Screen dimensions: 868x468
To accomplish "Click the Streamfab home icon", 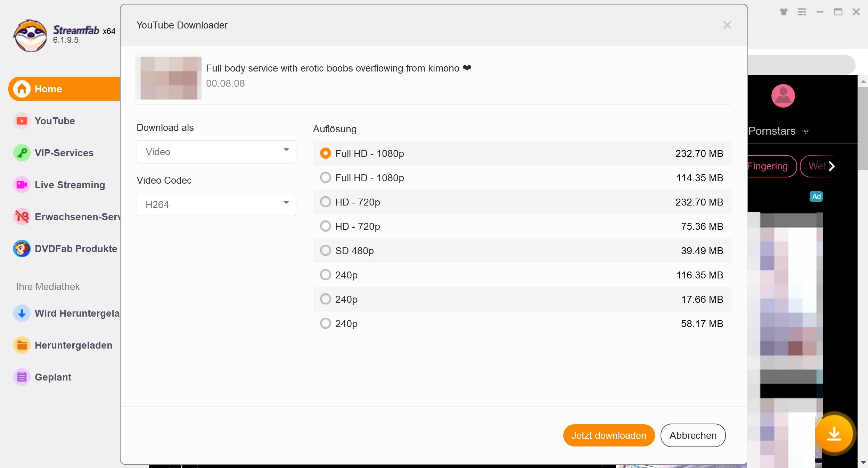I will pyautogui.click(x=21, y=88).
